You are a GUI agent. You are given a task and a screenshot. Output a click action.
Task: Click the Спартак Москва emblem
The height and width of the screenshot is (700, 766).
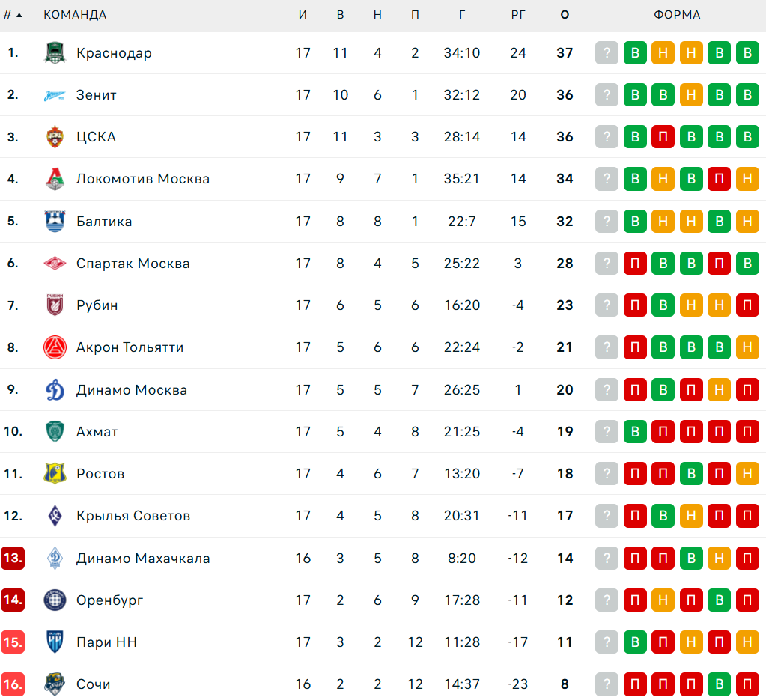point(55,264)
